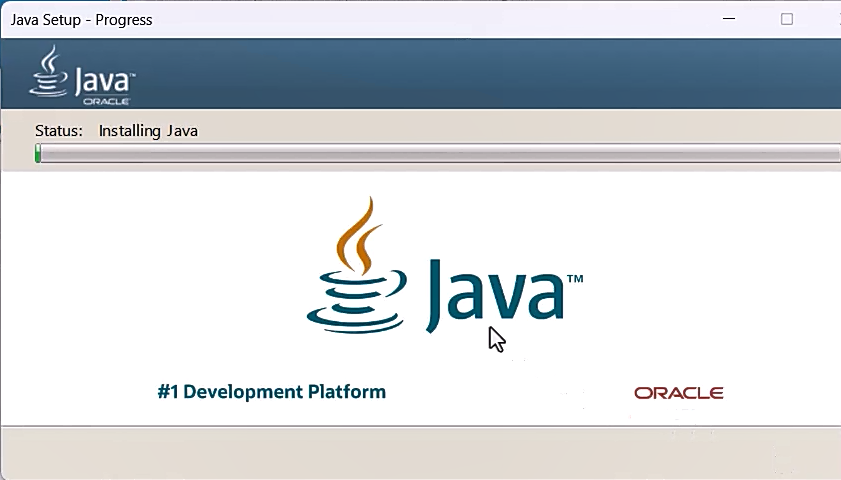841x480 pixels.
Task: Click the beige status strip right of "Installing Java"
Action: tap(500, 130)
